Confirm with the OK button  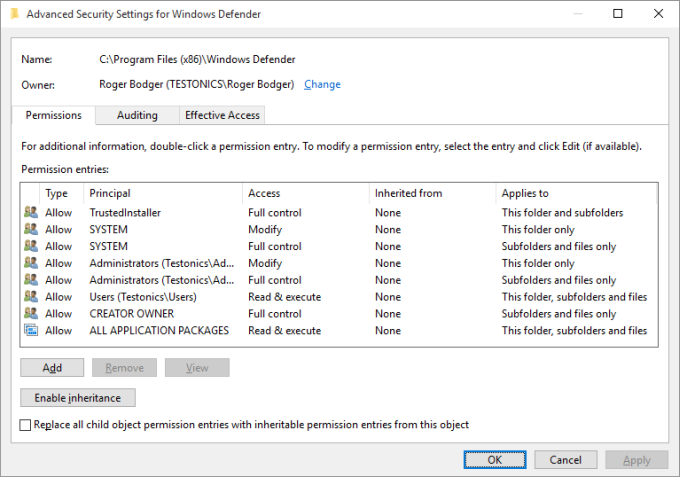[x=495, y=460]
